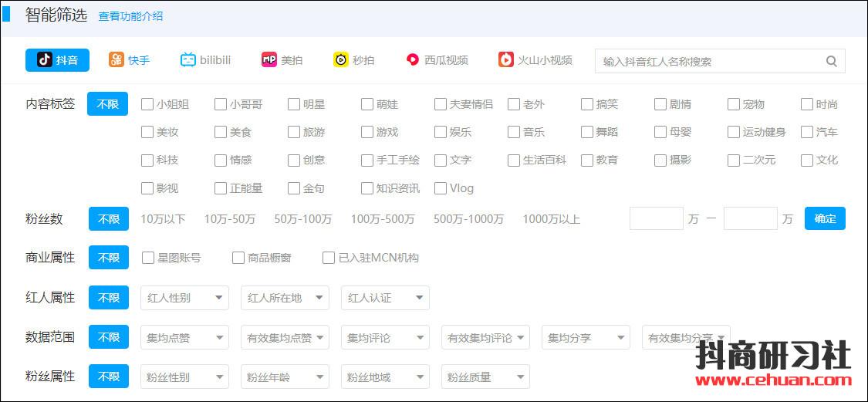The height and width of the screenshot is (402, 868).
Task: Toggle the 已入驻MCN机构 checkbox
Action: pos(329,258)
